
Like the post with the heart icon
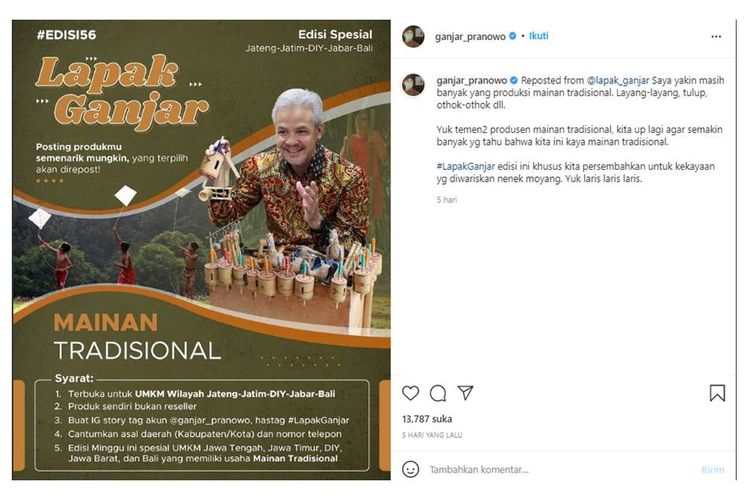pyautogui.click(x=410, y=393)
